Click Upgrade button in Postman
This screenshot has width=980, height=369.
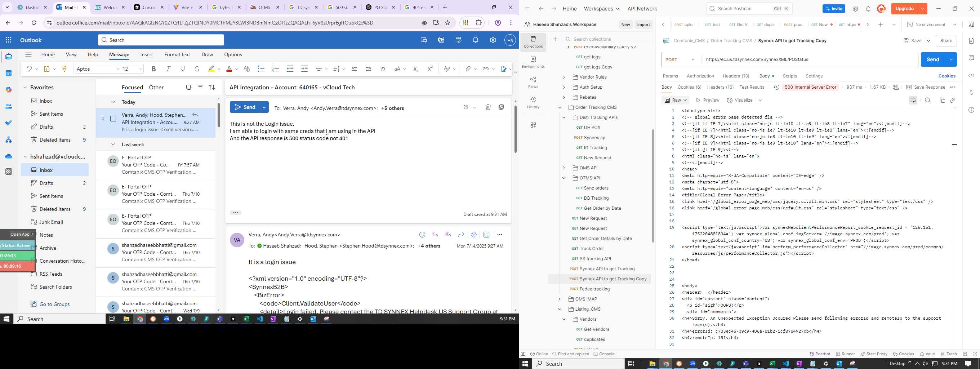tap(904, 9)
